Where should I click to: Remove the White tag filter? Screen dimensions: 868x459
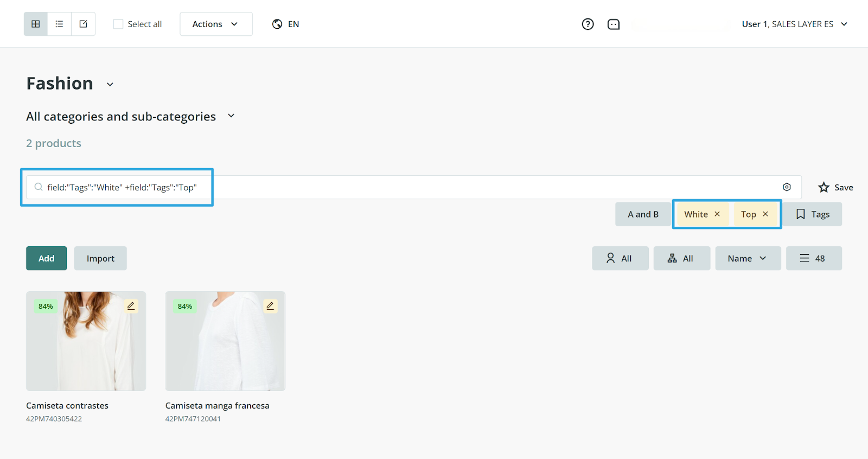(717, 214)
